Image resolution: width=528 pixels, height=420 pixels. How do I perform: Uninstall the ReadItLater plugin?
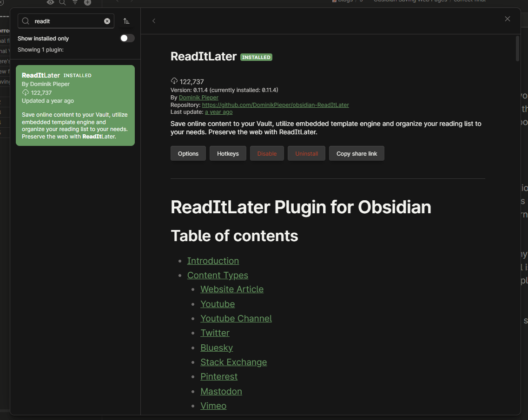tap(306, 153)
